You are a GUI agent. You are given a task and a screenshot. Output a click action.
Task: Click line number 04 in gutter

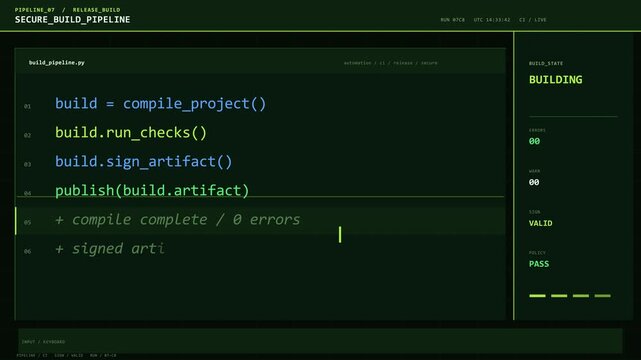click(x=27, y=193)
